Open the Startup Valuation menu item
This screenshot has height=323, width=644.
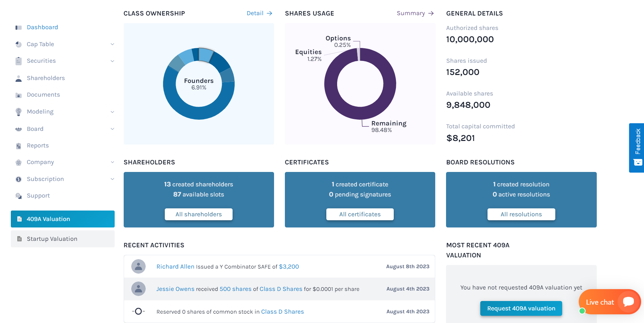tap(63, 239)
